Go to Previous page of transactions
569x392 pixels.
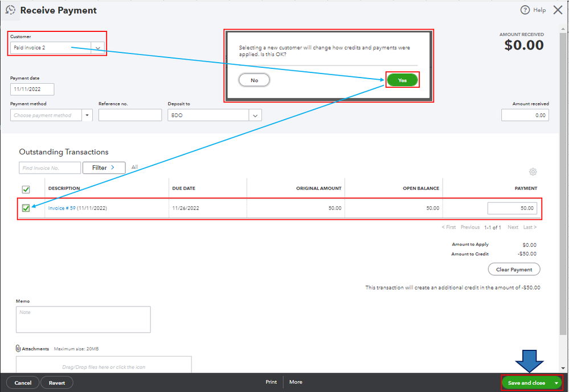470,227
